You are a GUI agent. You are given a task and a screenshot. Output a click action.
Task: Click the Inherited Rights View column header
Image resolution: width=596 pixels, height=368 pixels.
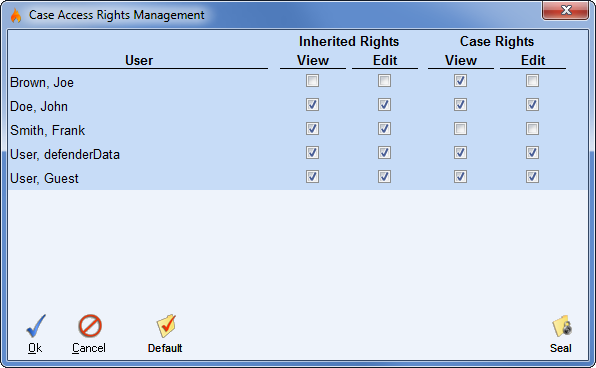(x=313, y=60)
